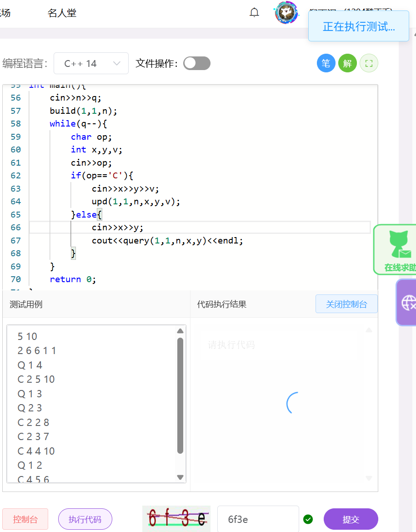Click the purple 提交 submit button
The width and height of the screenshot is (416, 532).
tap(351, 519)
